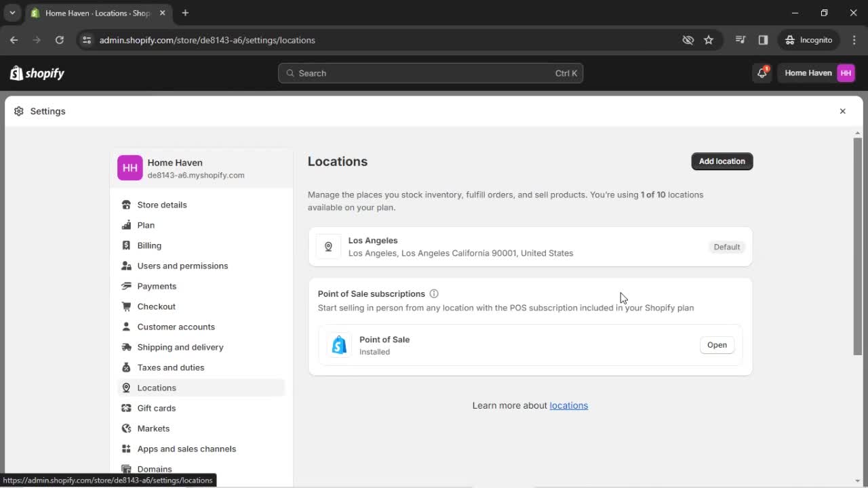This screenshot has width=868, height=488.
Task: Close the Settings panel
Action: point(843,111)
